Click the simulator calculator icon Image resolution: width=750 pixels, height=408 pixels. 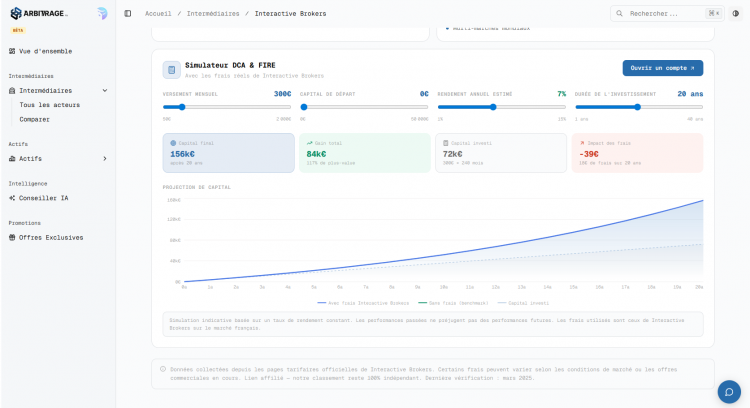tap(171, 70)
